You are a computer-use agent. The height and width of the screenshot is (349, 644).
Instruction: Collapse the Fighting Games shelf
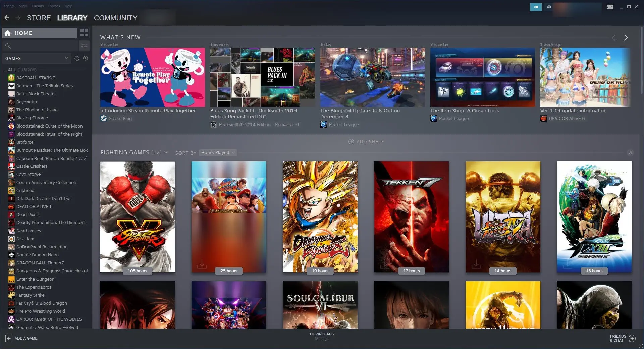(630, 153)
